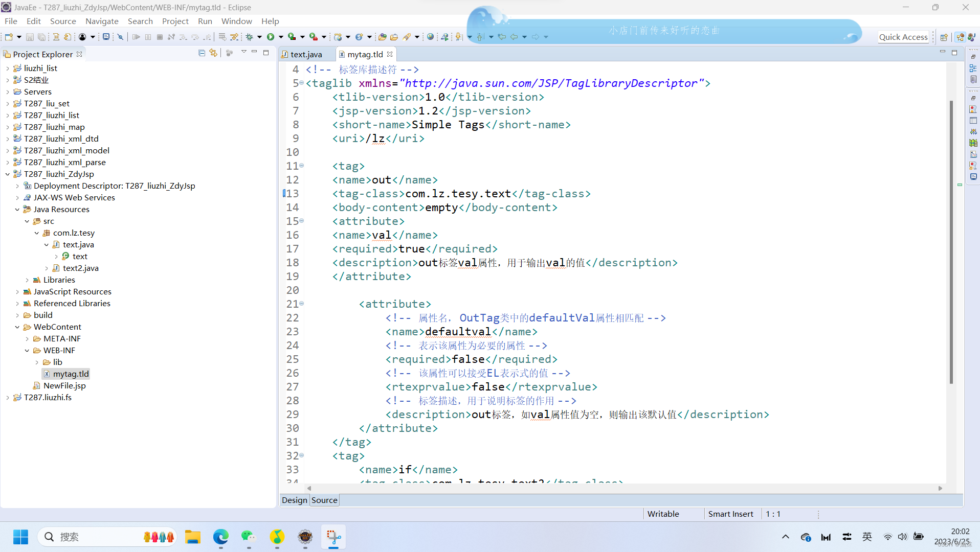
Task: Open the Web Browser globe icon
Action: click(430, 37)
